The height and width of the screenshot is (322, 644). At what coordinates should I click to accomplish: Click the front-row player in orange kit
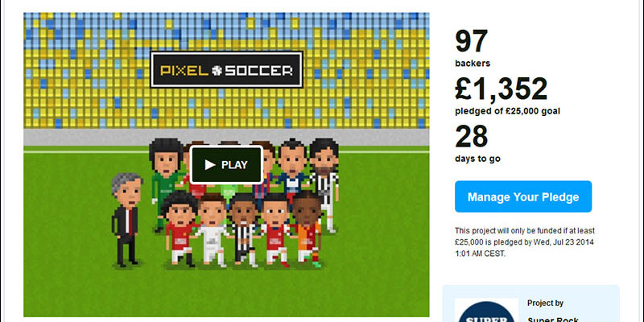pos(308,228)
